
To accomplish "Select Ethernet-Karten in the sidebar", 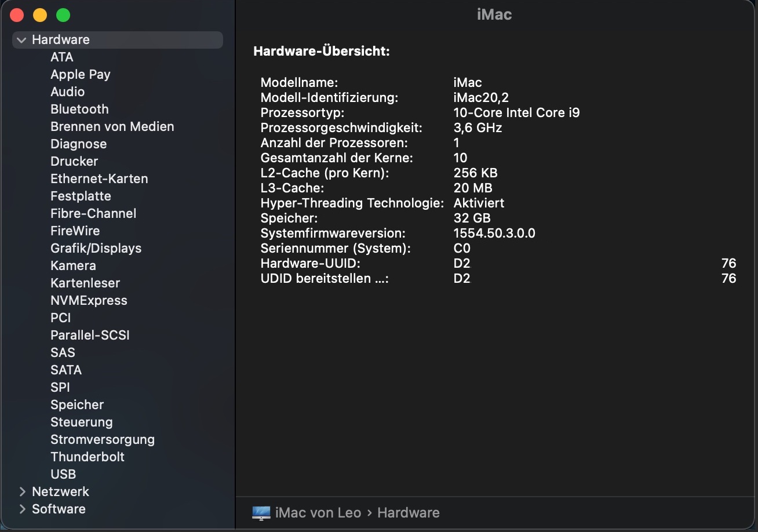I will point(99,178).
